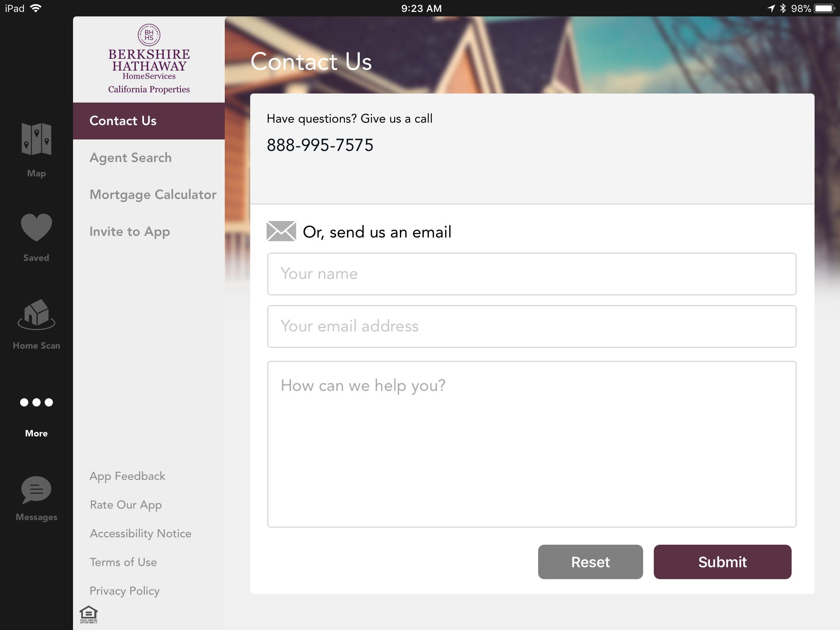840x630 pixels.
Task: Open the Map view icon
Action: [x=37, y=139]
